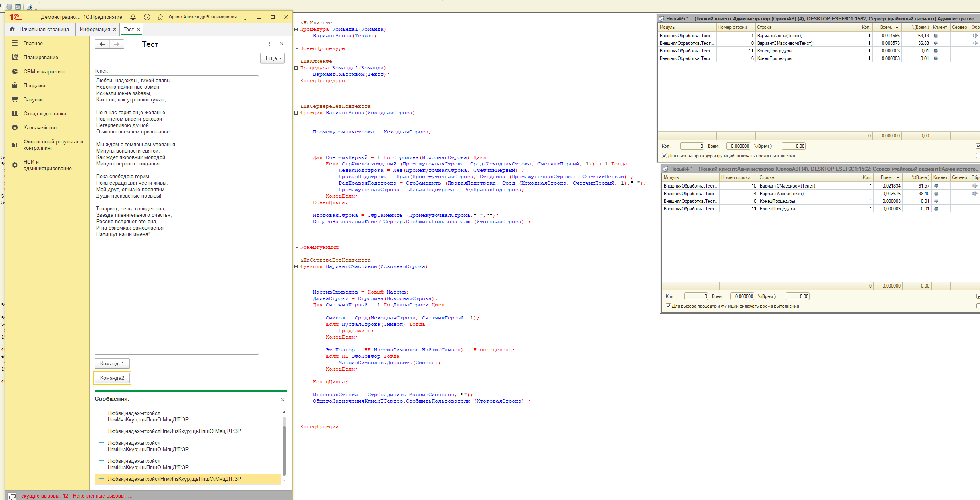Switch to the Информация tab
This screenshot has width=980, height=500.
point(95,29)
